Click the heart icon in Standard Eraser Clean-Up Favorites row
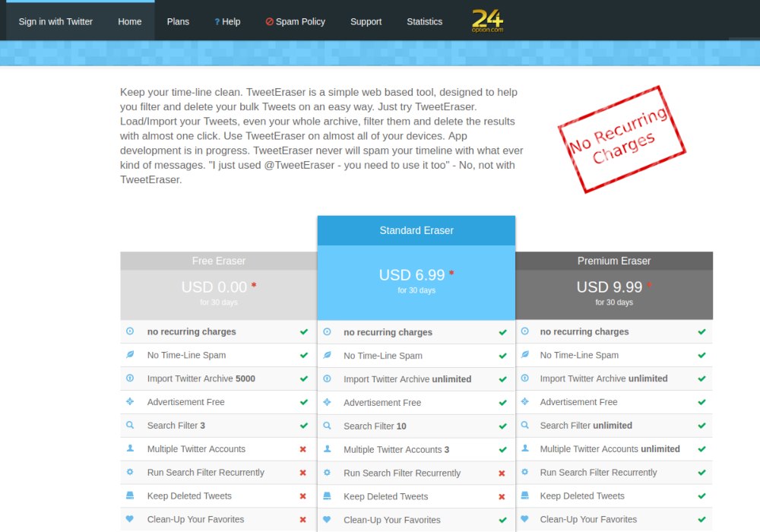The height and width of the screenshot is (532, 760). click(x=327, y=520)
